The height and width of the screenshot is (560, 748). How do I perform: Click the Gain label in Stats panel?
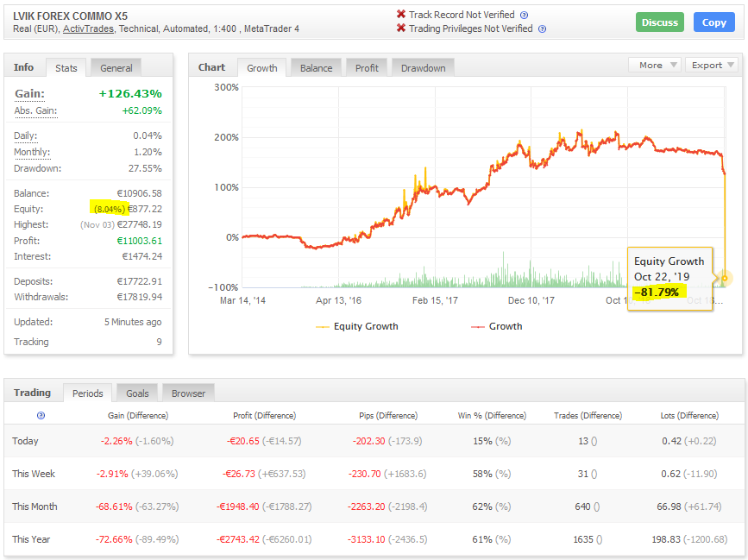[29, 93]
